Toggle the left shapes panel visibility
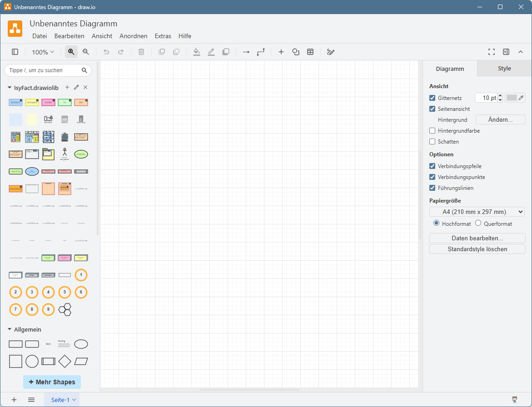This screenshot has width=532, height=407. pos(15,52)
